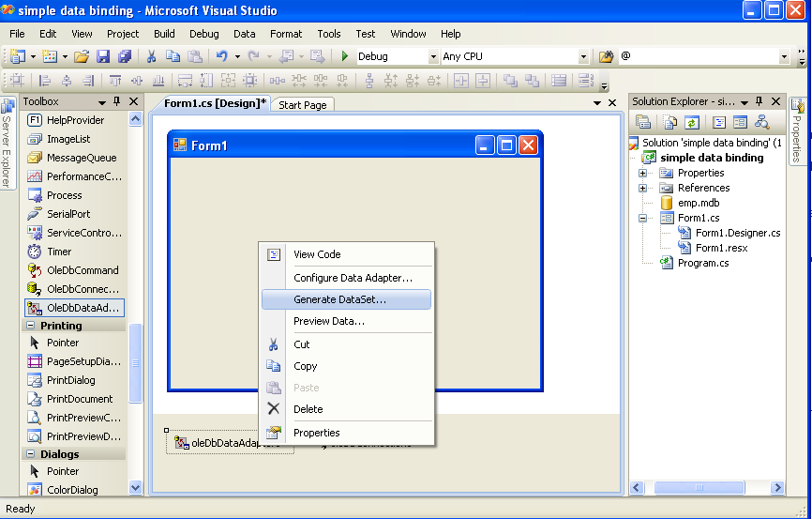
Task: Click Align Lefts layout toolbar icon
Action: point(46,81)
